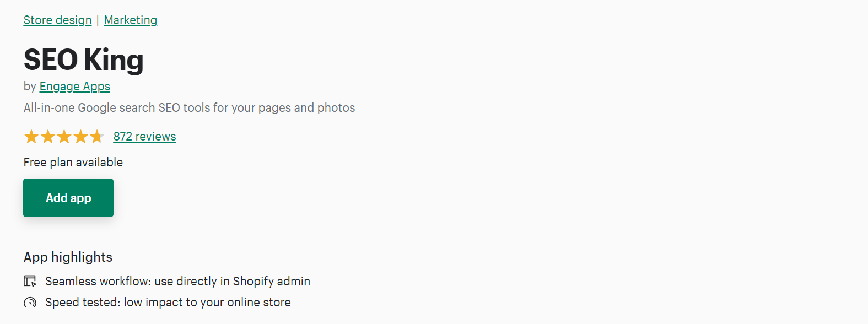
Task: Click the Seamless workflow admin icon
Action: (30, 282)
